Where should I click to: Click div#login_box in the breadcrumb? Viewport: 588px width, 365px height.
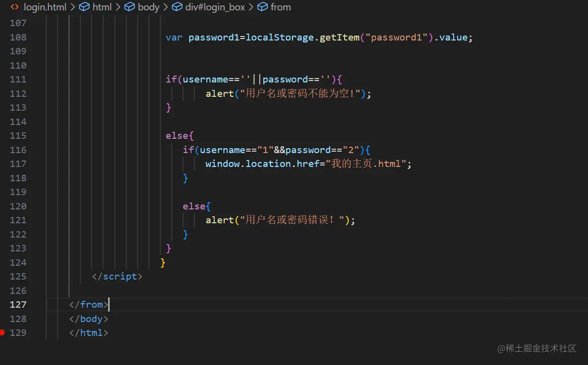215,7
